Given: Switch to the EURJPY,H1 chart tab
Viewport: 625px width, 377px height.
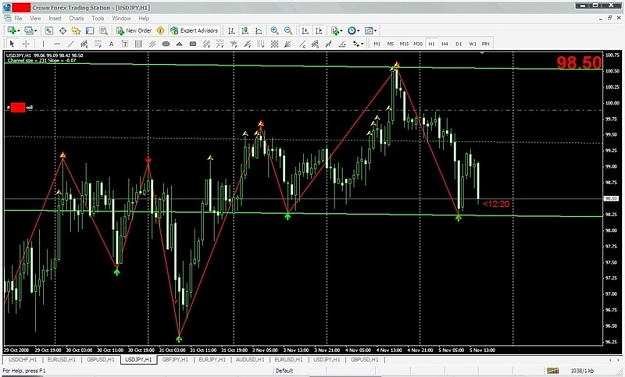Looking at the screenshot, I should [x=212, y=360].
